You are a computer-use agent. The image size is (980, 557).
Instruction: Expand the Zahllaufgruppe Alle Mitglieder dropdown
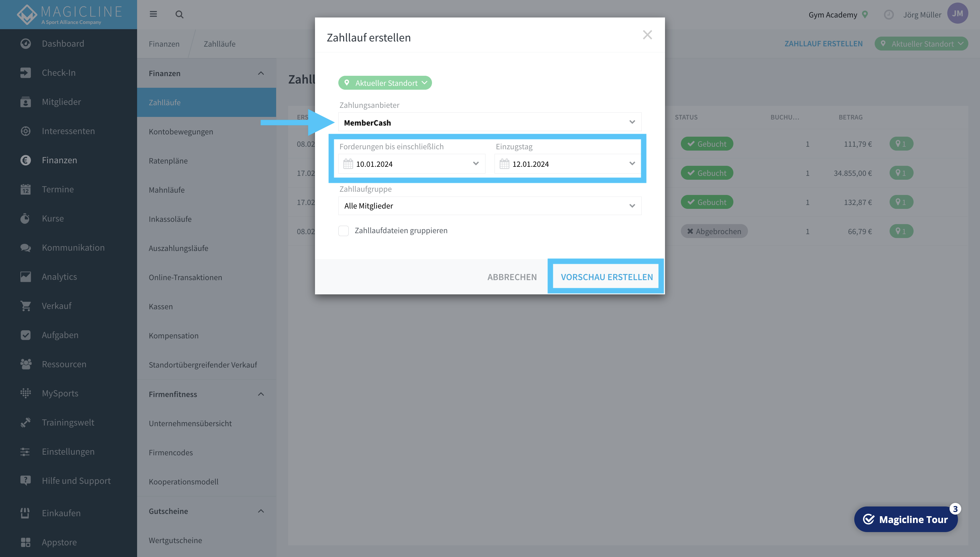490,206
